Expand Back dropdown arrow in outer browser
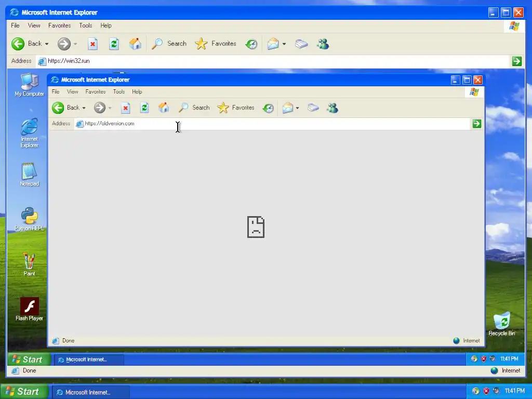The width and height of the screenshot is (532, 399). [x=46, y=44]
